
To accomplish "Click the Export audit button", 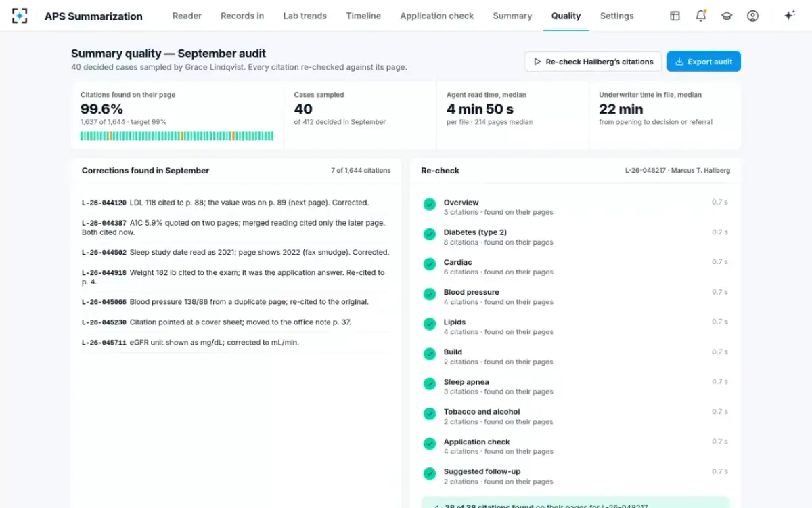I will [x=704, y=62].
